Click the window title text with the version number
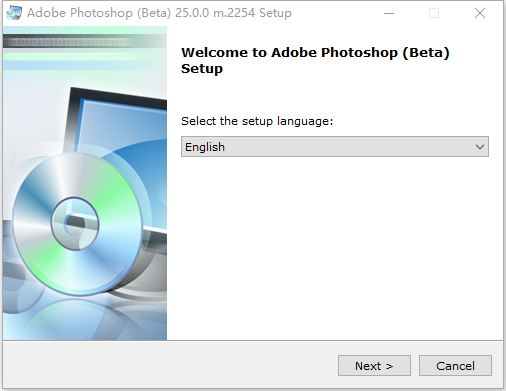 [159, 13]
